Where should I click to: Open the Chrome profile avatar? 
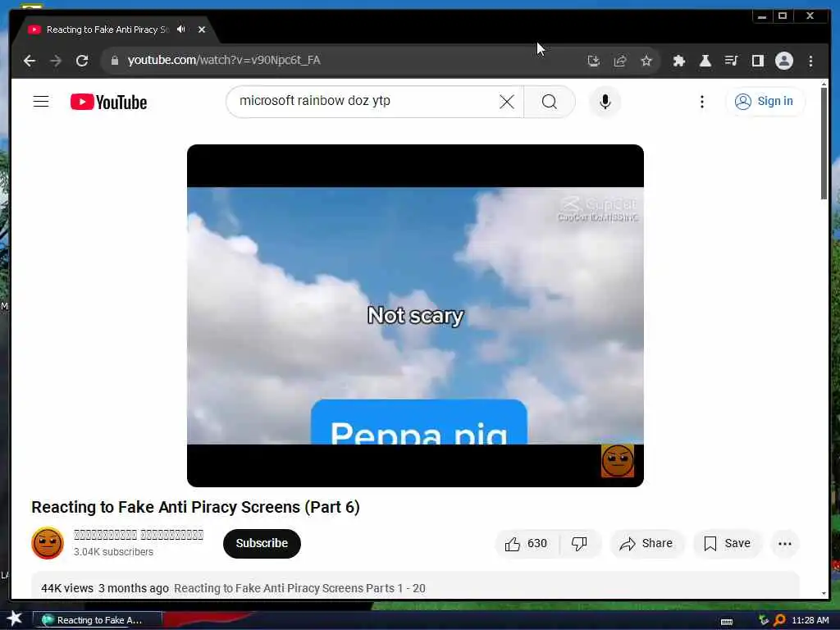tap(783, 61)
